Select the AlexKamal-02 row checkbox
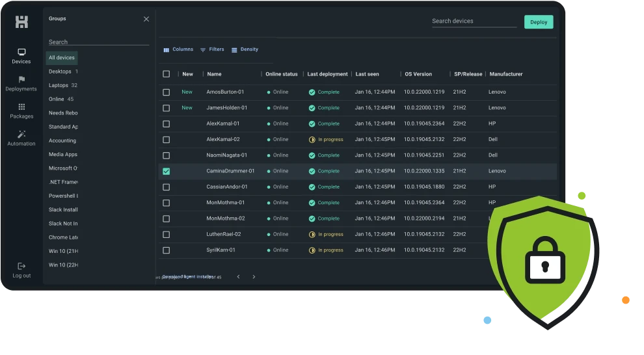This screenshot has width=644, height=355. pos(167,140)
